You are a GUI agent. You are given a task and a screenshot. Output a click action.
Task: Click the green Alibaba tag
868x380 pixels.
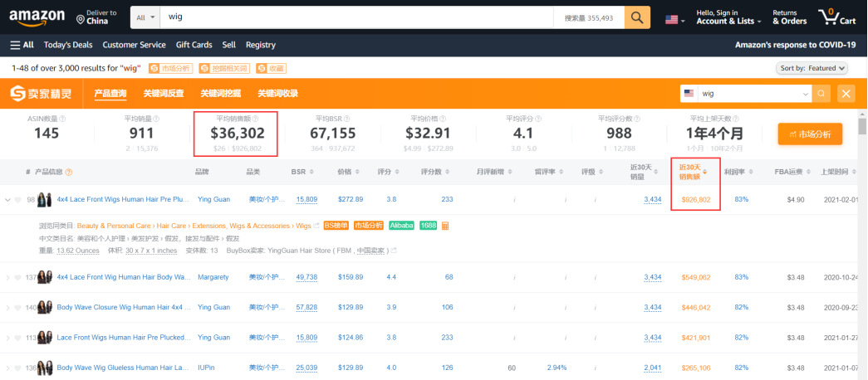click(401, 226)
